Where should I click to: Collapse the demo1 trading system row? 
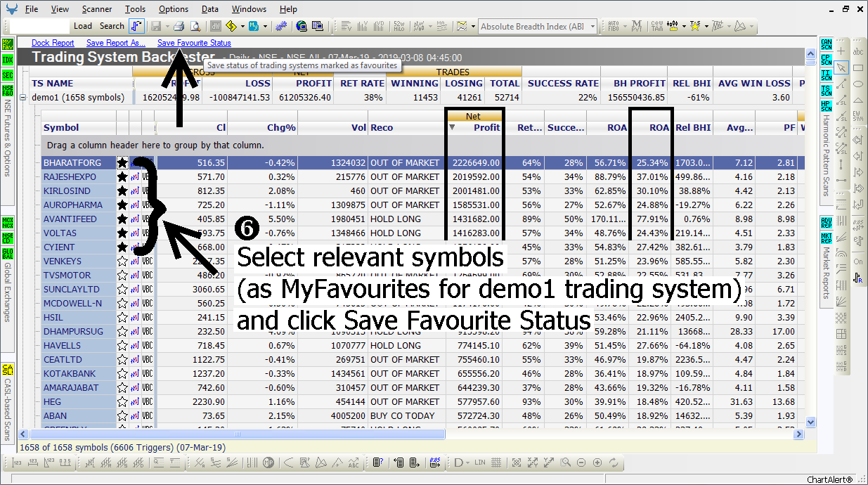click(23, 98)
